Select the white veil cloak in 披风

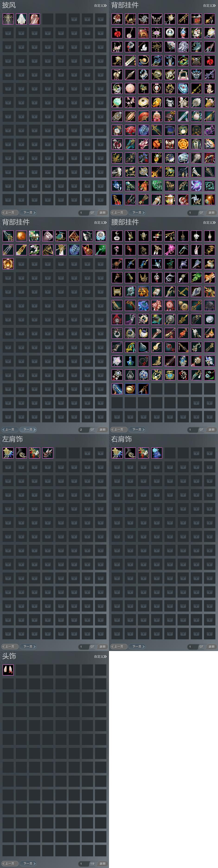(21, 19)
